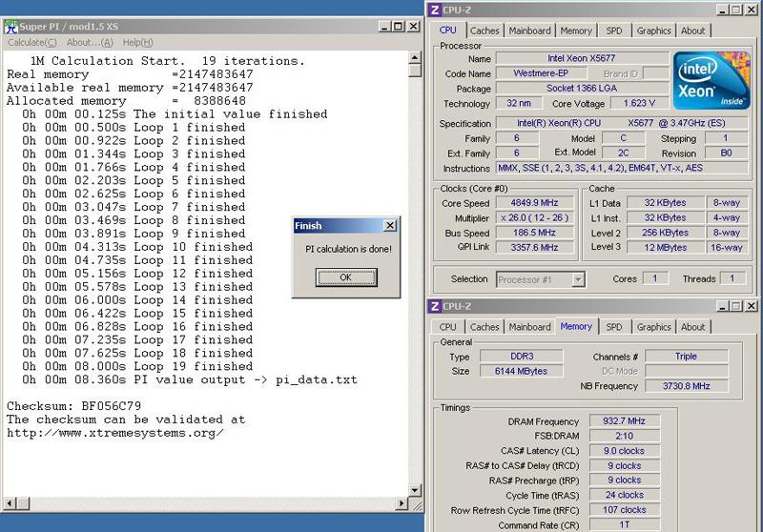Viewport: 763px width, 532px height.
Task: Click the Code Name value Westmere-EP
Action: [x=541, y=73]
